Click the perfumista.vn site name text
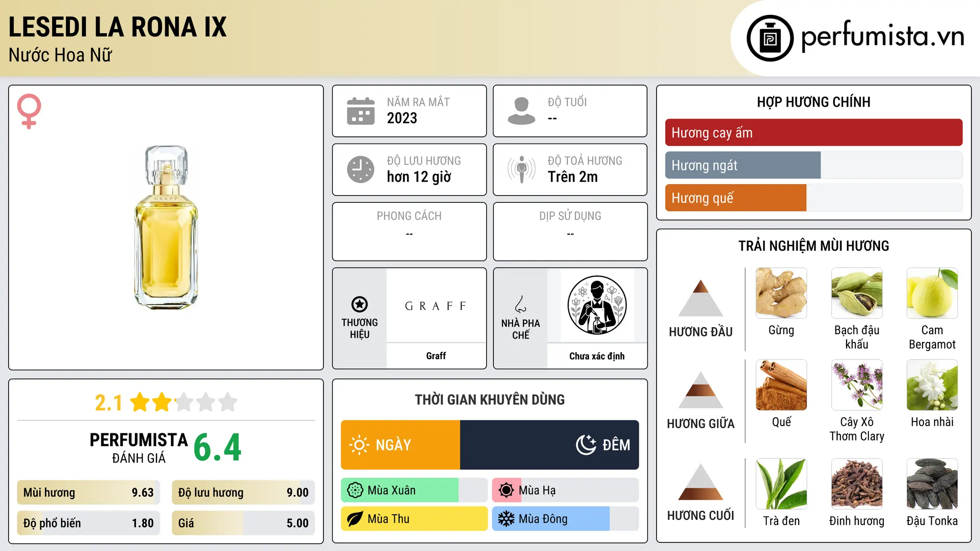The height and width of the screenshot is (551, 980). [x=883, y=36]
